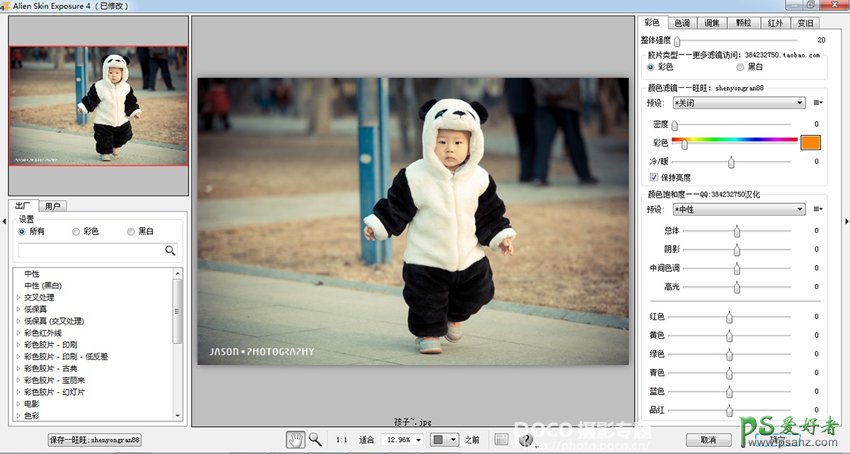
Task: Click the panel layout icon beside help
Action: [501, 439]
